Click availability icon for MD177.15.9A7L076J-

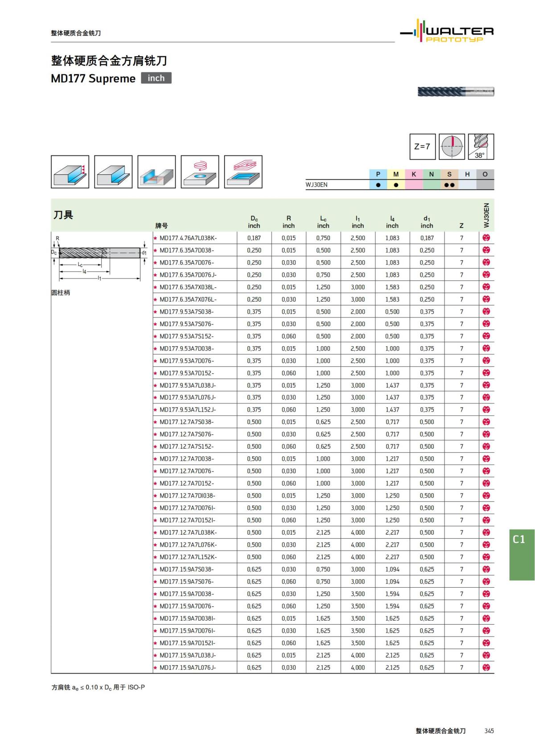tap(486, 667)
